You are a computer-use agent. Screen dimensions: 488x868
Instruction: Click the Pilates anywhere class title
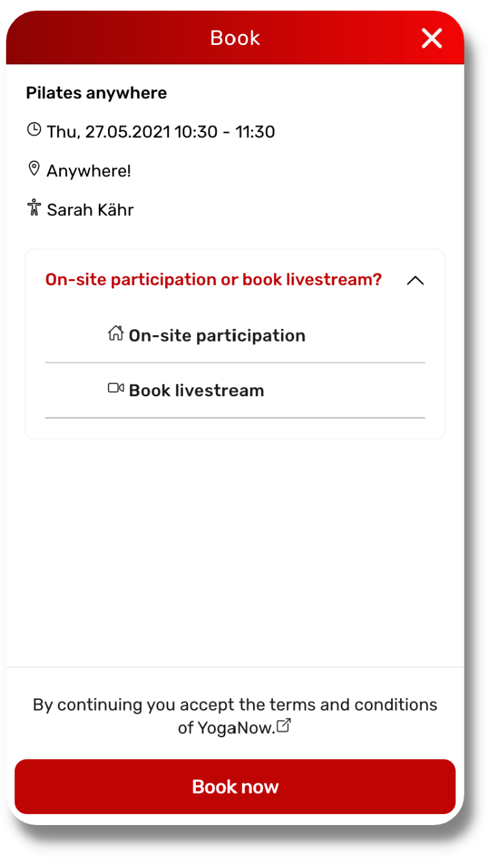[96, 93]
